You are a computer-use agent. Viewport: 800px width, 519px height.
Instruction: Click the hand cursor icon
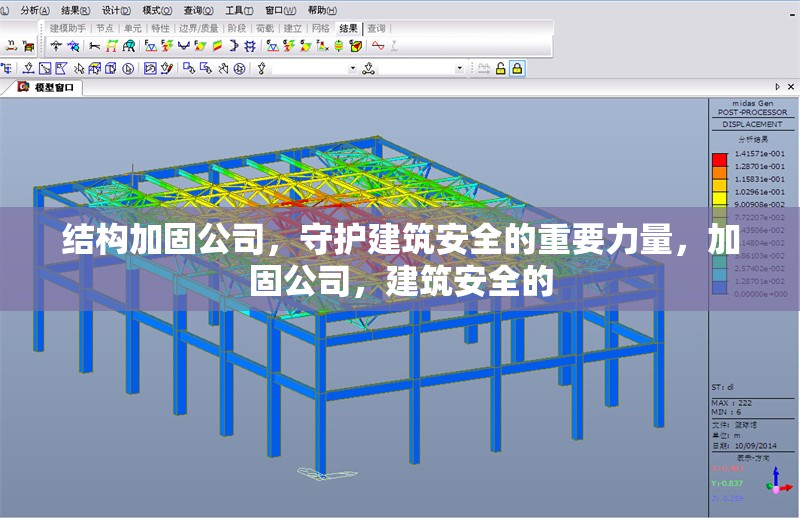(x=223, y=68)
